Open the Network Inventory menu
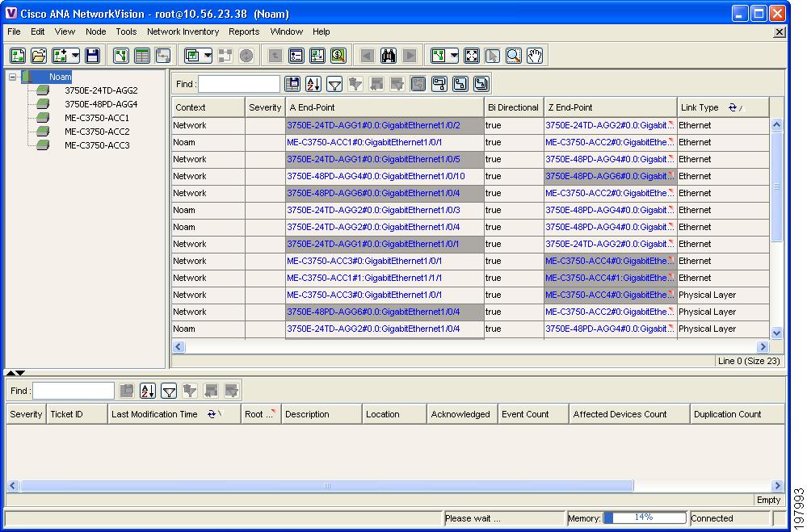 point(183,32)
